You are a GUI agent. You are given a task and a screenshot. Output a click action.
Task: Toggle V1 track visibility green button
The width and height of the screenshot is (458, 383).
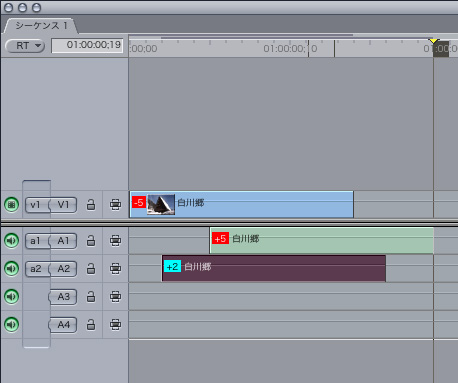pos(11,204)
